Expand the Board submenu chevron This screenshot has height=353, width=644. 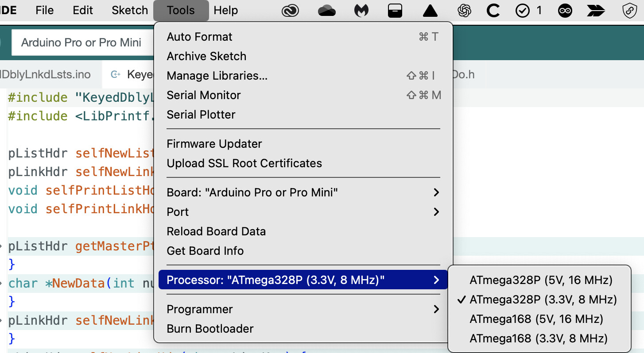point(436,192)
